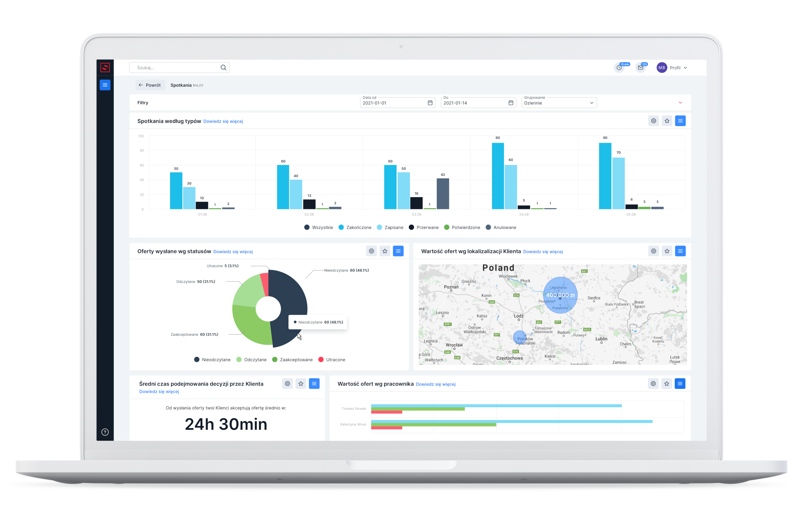This screenshot has width=798, height=532.
Task: Click the Anulowane bar labeled 42
Action: point(442,194)
